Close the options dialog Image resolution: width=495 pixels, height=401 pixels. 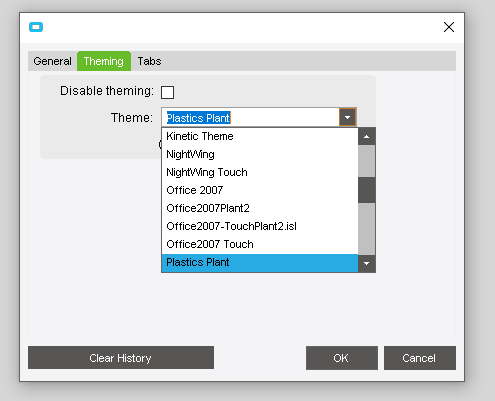[x=449, y=27]
